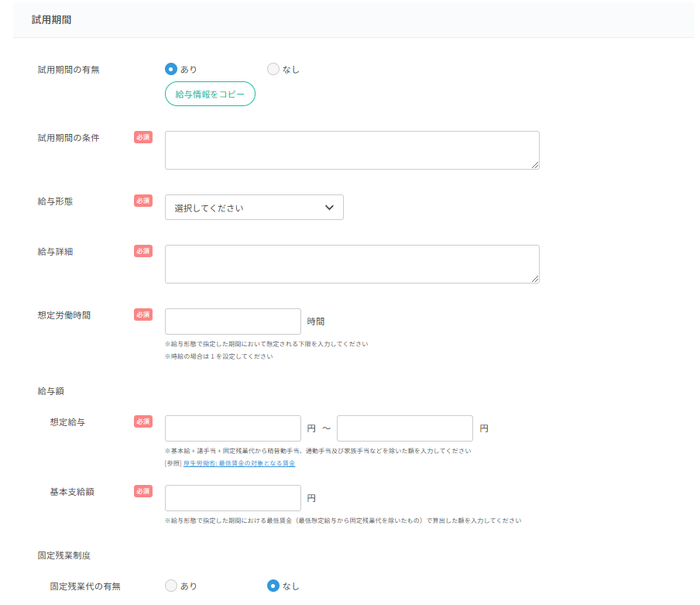Focus the 基本支給額 input field
The width and height of the screenshot is (700, 605).
(232, 497)
